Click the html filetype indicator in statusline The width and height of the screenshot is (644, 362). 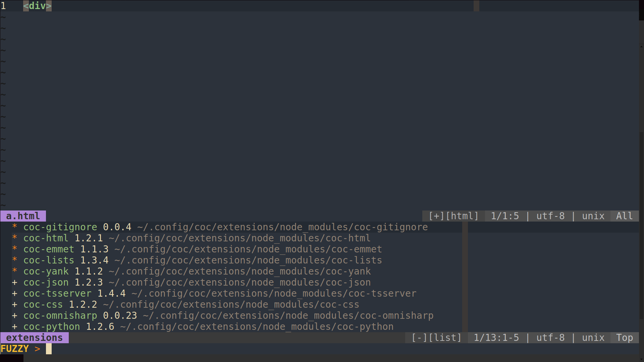(x=463, y=216)
